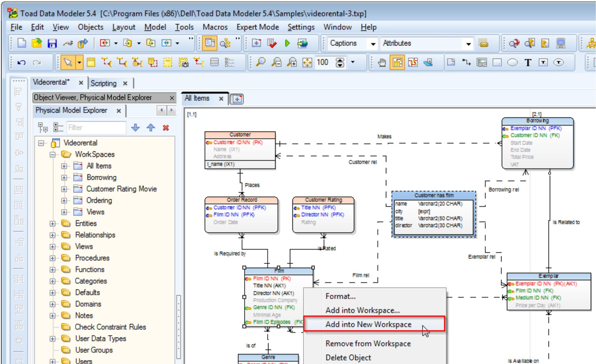Toggle the red autolayout lines button

click(x=413, y=62)
